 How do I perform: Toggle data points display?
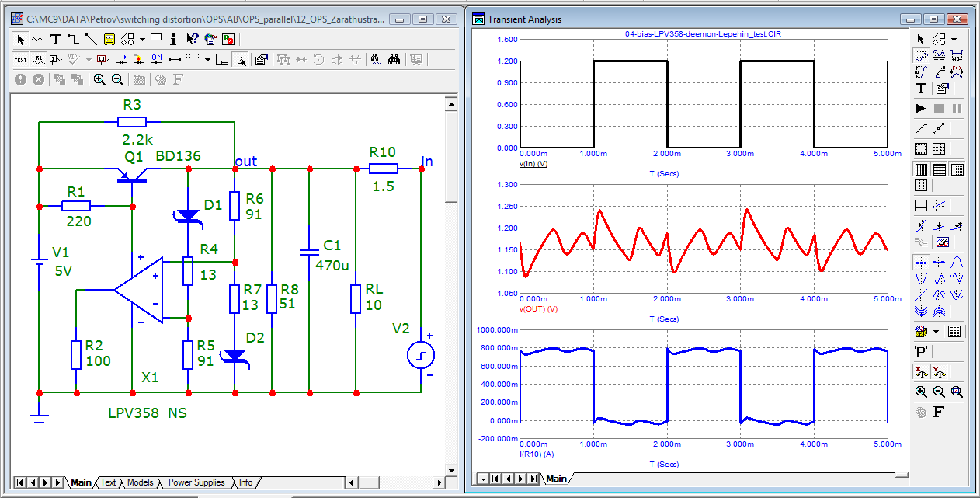[x=939, y=129]
